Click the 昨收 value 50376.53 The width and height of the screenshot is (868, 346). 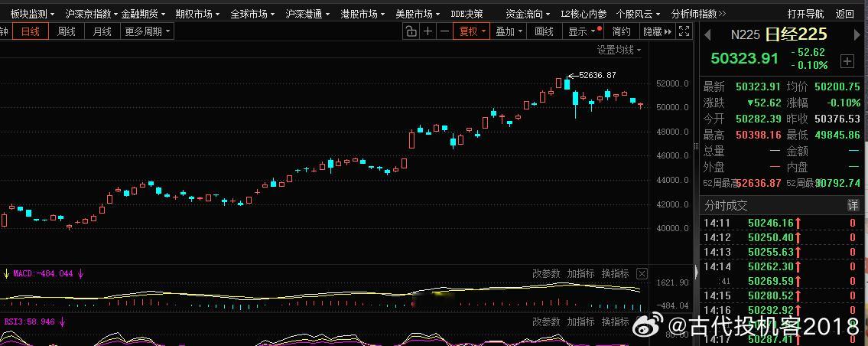click(837, 119)
